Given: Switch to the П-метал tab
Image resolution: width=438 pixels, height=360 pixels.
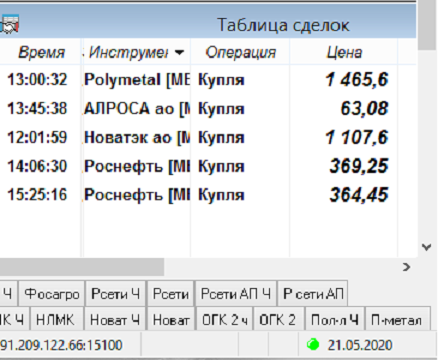Looking at the screenshot, I should click(397, 320).
